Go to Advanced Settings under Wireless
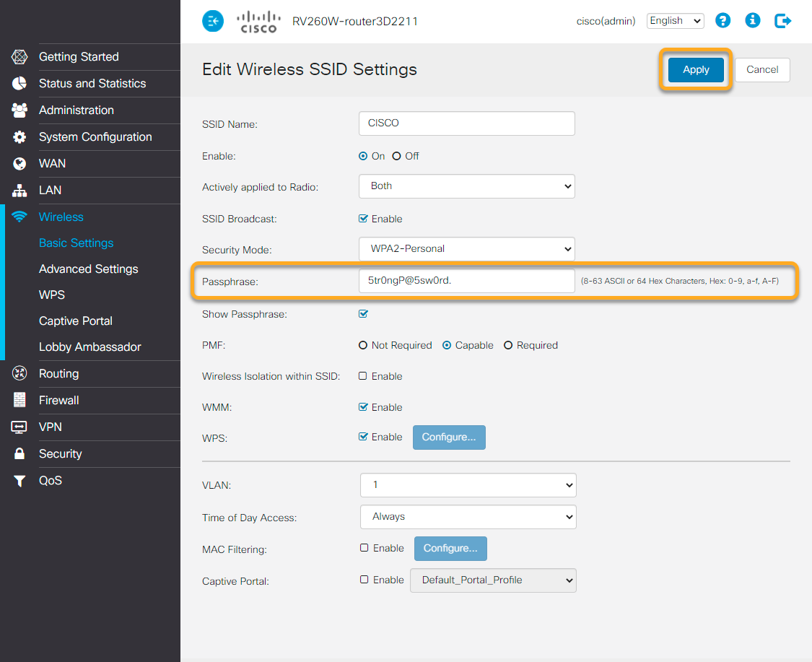 [89, 269]
